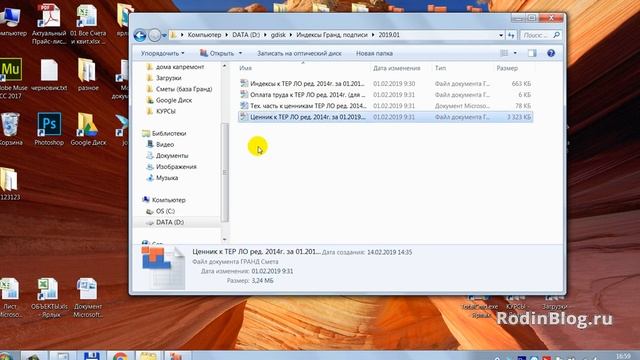Select 'OS (C:)' drive in navigation pane
This screenshot has width=640, height=360.
point(160,211)
